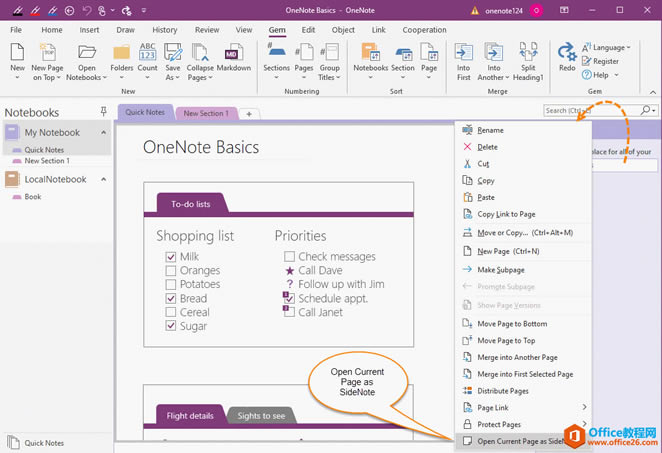
Task: Tick the Cereal checkbox
Action: tap(171, 312)
